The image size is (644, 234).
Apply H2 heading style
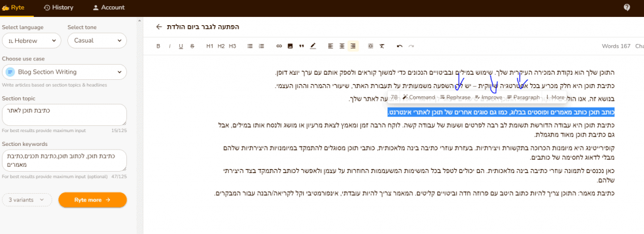point(221,47)
